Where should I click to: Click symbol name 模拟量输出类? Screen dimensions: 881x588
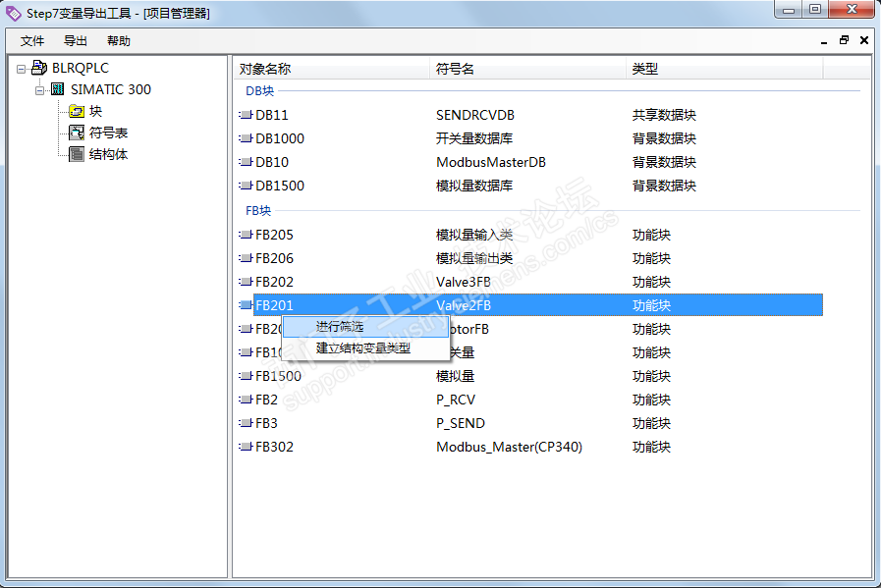pyautogui.click(x=474, y=258)
